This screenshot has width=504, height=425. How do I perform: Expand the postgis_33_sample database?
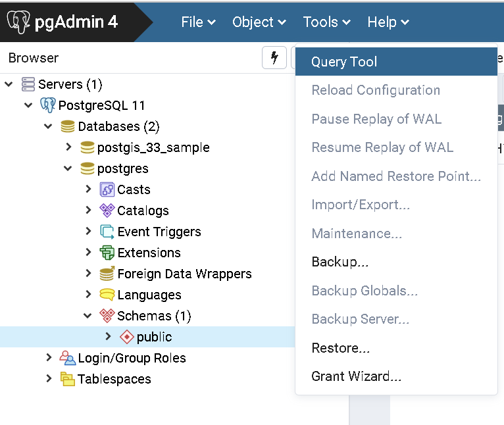tap(68, 147)
